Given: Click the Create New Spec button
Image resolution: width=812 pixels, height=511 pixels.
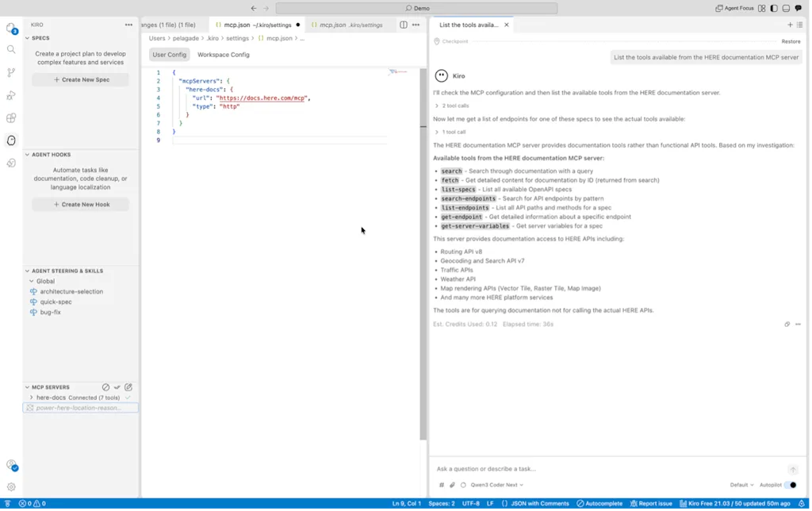Looking at the screenshot, I should pos(81,80).
